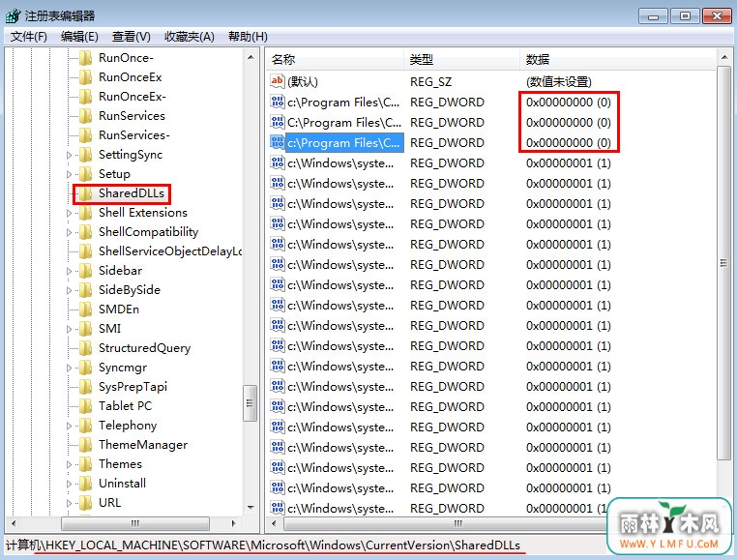
Task: Click the values pane horizontal scrollbar thumb
Action: tap(447, 523)
